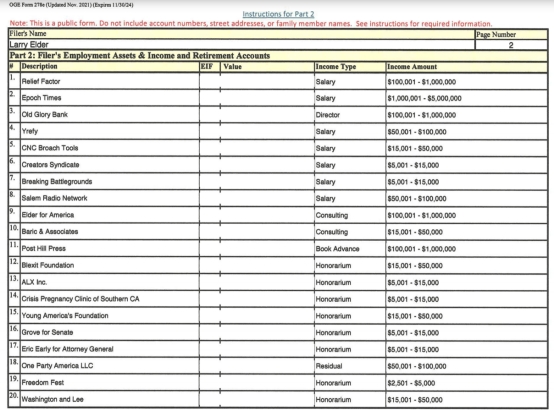
Task: Click income amount for Old Glory Bank
Action: (x=467, y=115)
